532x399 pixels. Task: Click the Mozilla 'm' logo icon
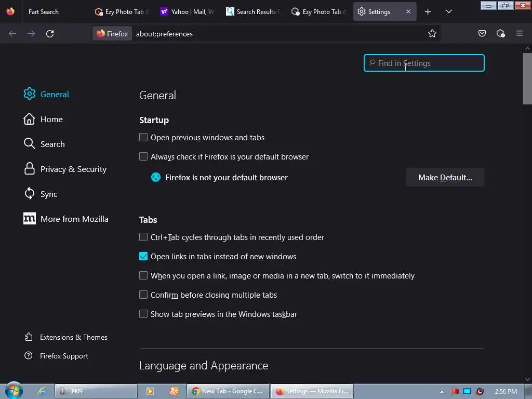(30, 219)
